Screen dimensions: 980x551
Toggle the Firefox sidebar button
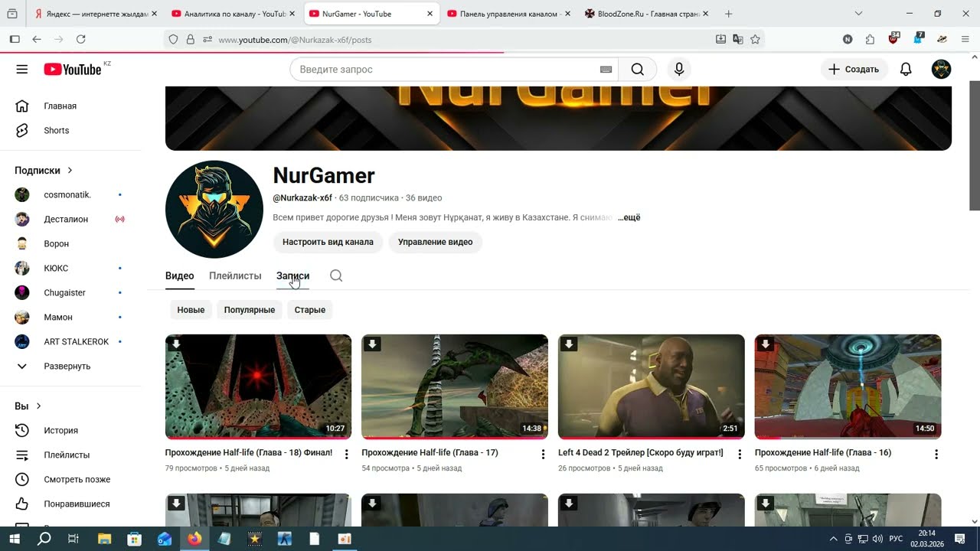15,39
